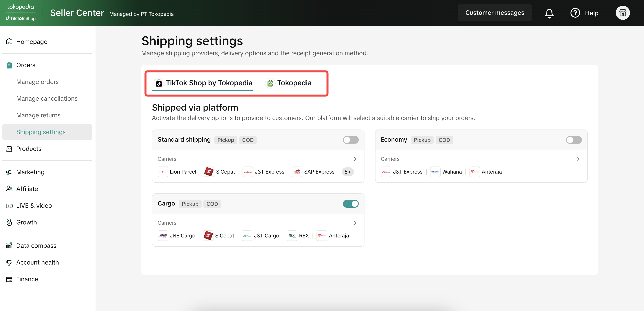The image size is (644, 311).
Task: Click the SiCepat logo under Standard shipping
Action: (208, 172)
